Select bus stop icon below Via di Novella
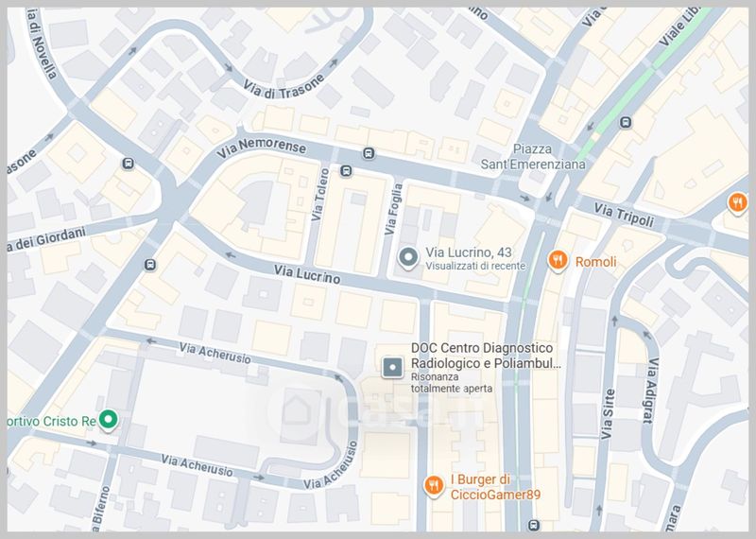The width and height of the screenshot is (756, 539). (x=128, y=164)
